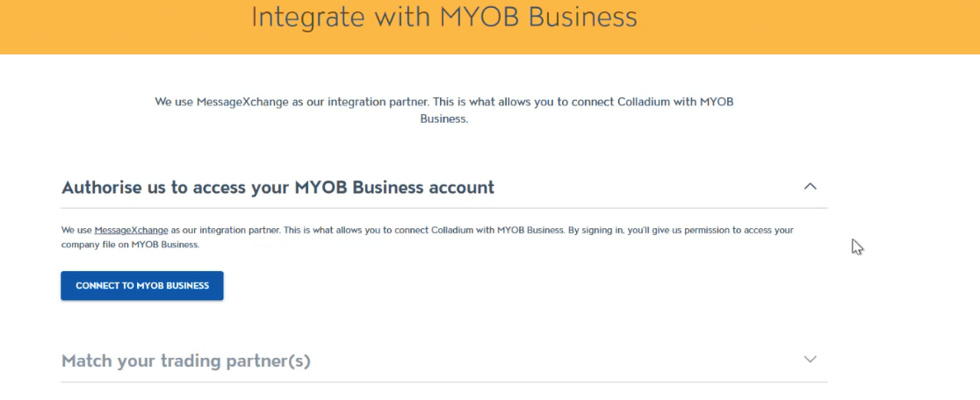This screenshot has height=400, width=980.
Task: Click the 'Integrate with MYOB Business' page title
Action: (x=443, y=18)
